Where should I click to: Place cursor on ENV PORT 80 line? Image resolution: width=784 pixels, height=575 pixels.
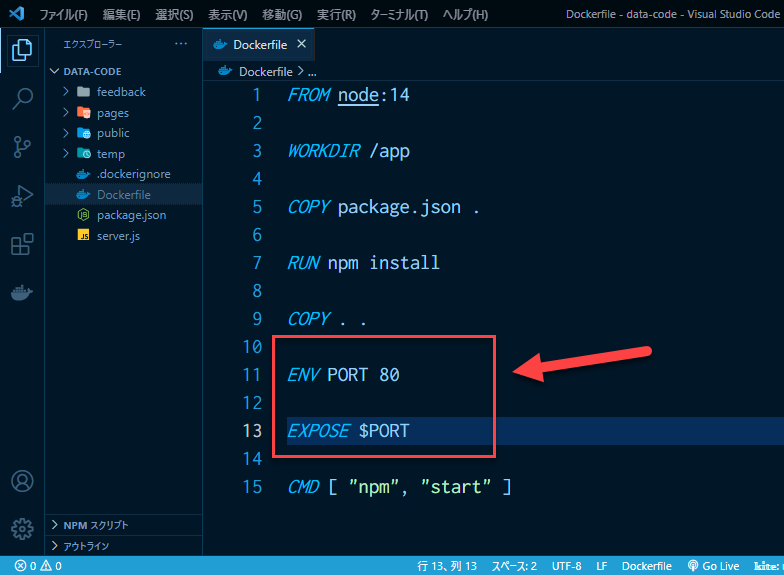(343, 374)
